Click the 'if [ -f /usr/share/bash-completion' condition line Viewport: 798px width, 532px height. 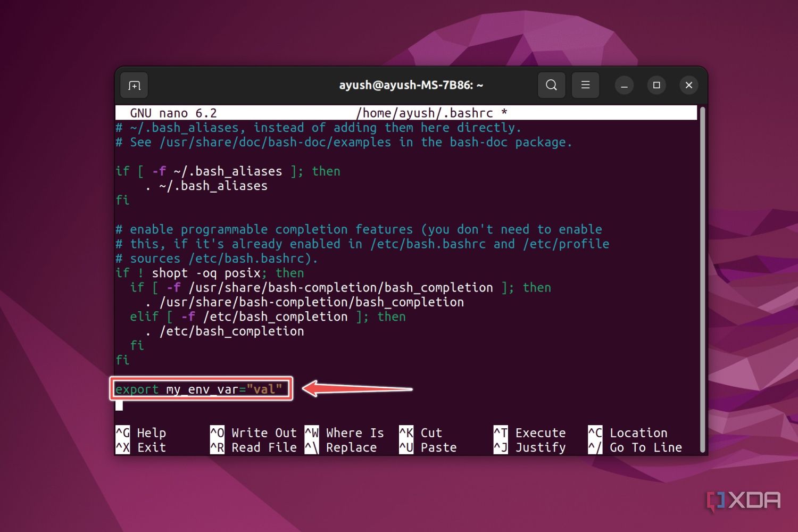[340, 288]
